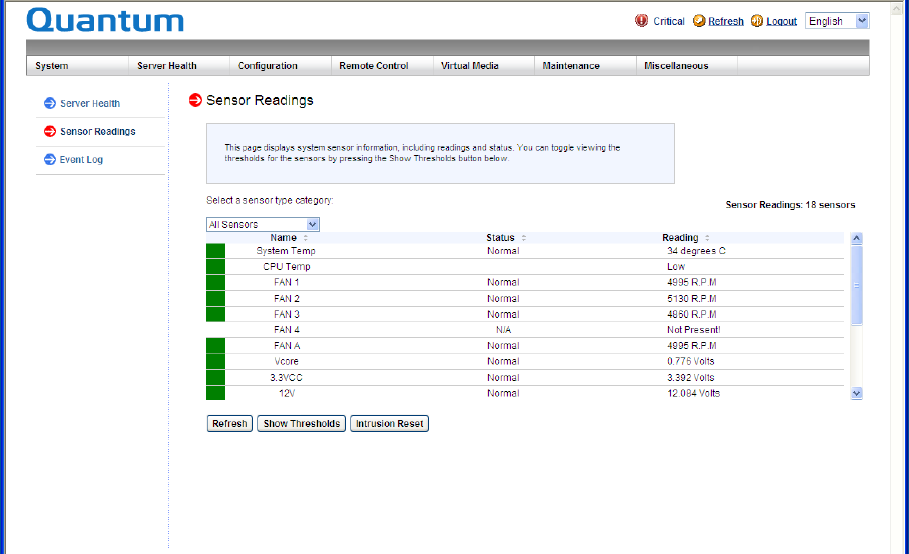Click the Refresh button below the table
This screenshot has width=909, height=554.
(229, 424)
